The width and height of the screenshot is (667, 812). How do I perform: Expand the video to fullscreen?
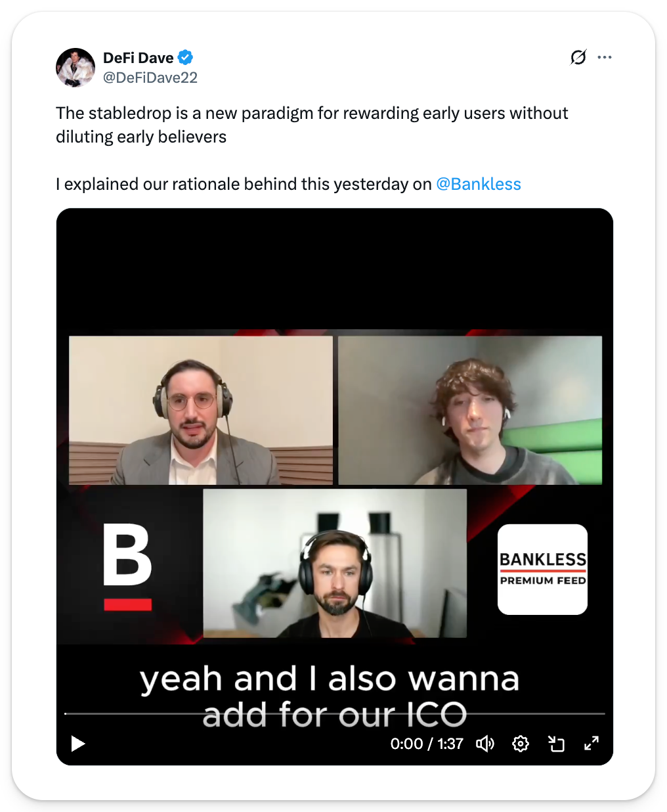(x=592, y=744)
